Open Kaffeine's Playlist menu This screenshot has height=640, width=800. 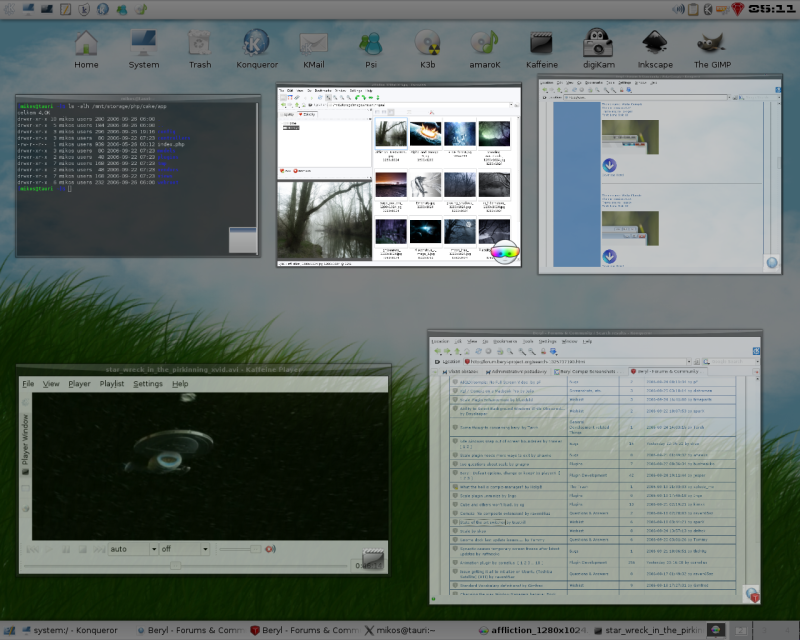pos(112,384)
